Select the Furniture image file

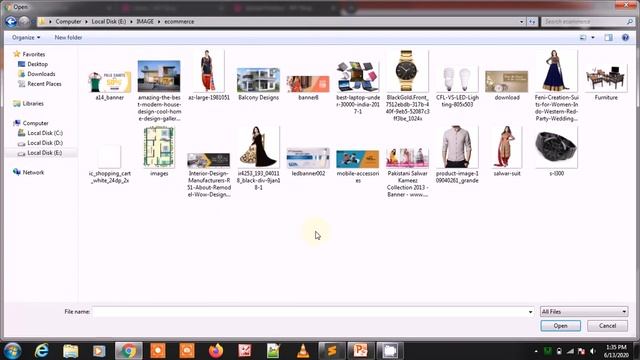606,83
